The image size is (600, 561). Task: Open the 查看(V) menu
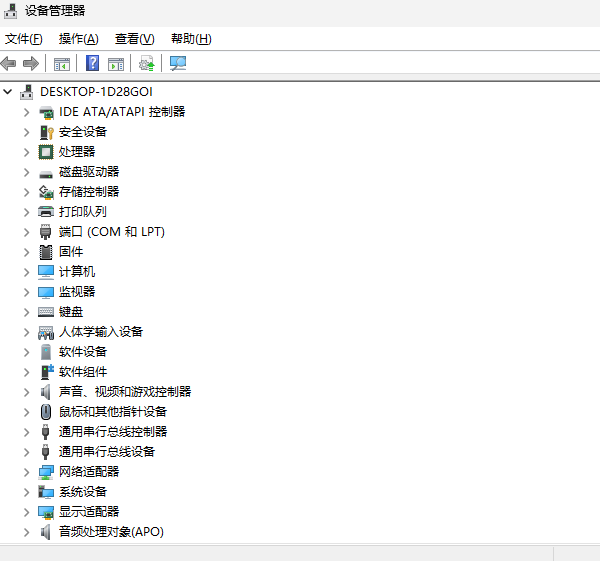pos(134,39)
